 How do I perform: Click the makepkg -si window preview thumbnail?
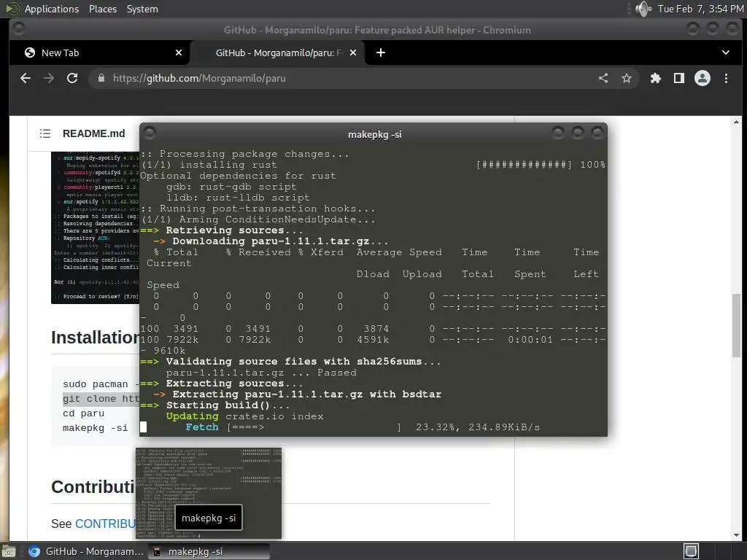coord(209,493)
